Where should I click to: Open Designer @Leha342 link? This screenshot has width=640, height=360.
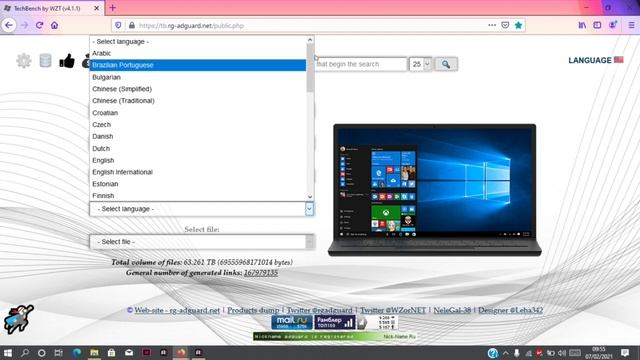click(510, 310)
